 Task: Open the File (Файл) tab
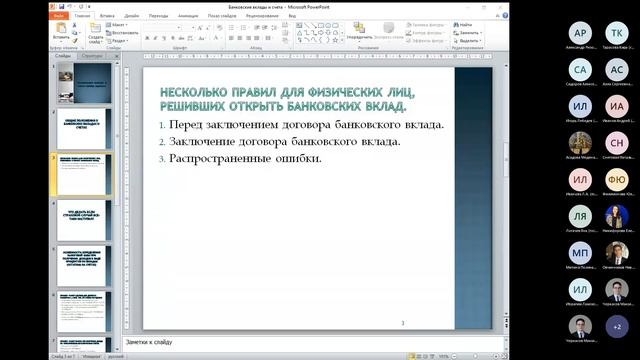click(59, 16)
